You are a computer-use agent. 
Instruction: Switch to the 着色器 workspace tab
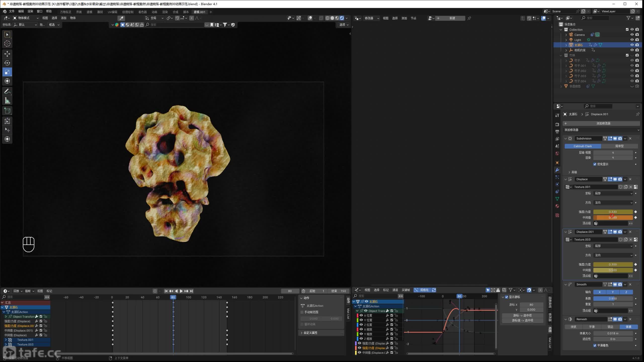(x=142, y=12)
